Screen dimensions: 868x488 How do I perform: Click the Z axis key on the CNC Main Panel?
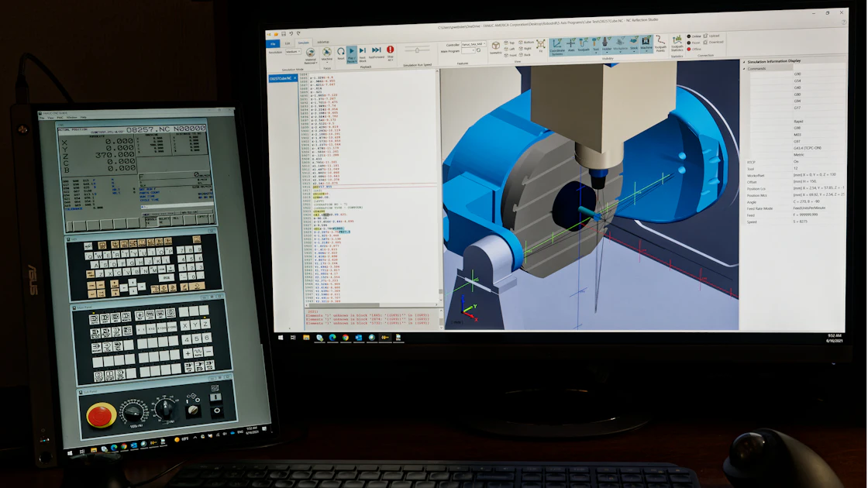205,324
